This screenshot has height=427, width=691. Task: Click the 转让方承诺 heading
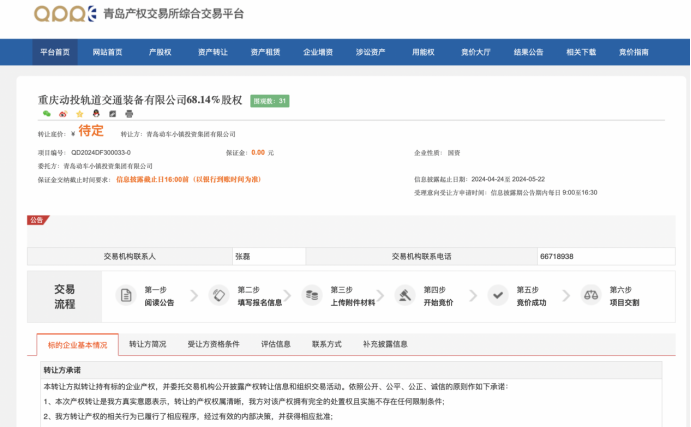pos(62,370)
